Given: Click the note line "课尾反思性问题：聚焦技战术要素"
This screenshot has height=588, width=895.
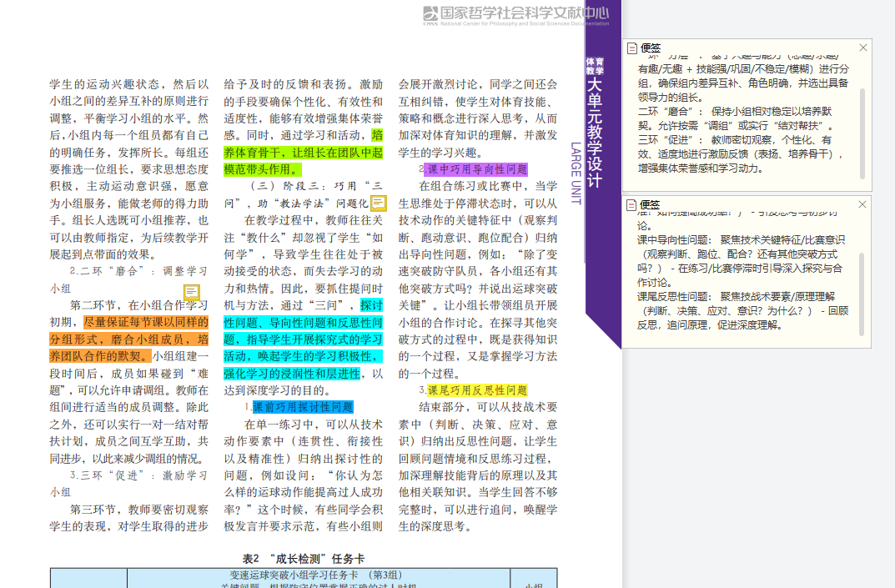Looking at the screenshot, I should point(737,297).
